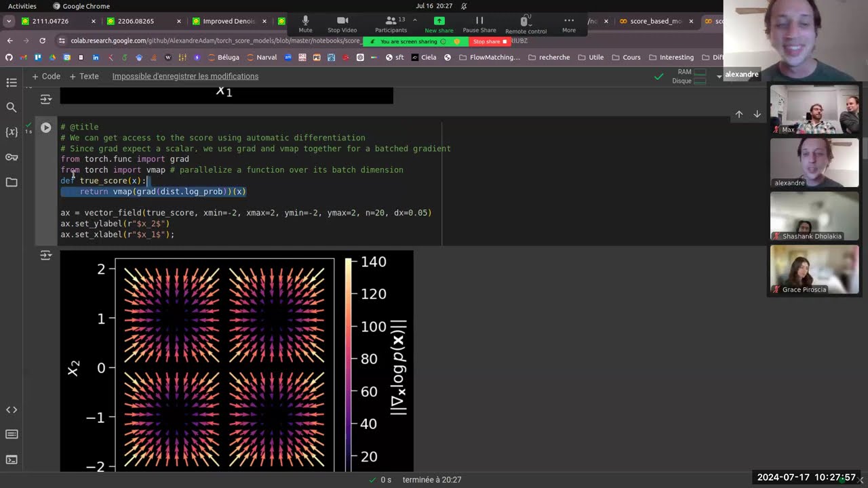Open More options in Zoom toolbar
This screenshot has width=868, height=488.
[x=569, y=24]
